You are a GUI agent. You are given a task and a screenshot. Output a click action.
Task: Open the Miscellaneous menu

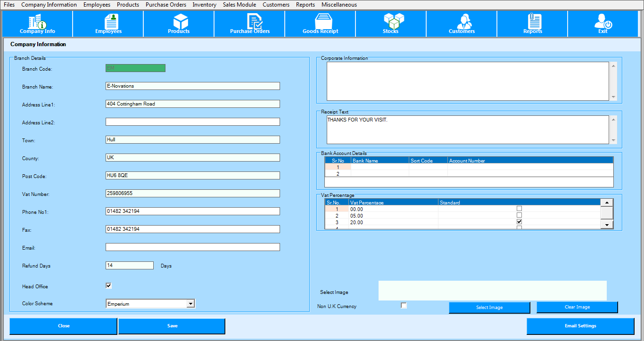pos(339,5)
